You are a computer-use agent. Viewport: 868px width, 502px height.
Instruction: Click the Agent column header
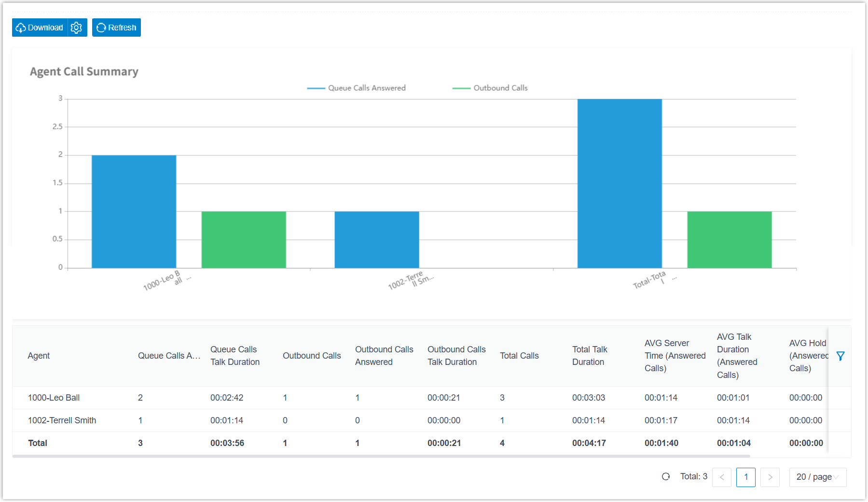(39, 356)
